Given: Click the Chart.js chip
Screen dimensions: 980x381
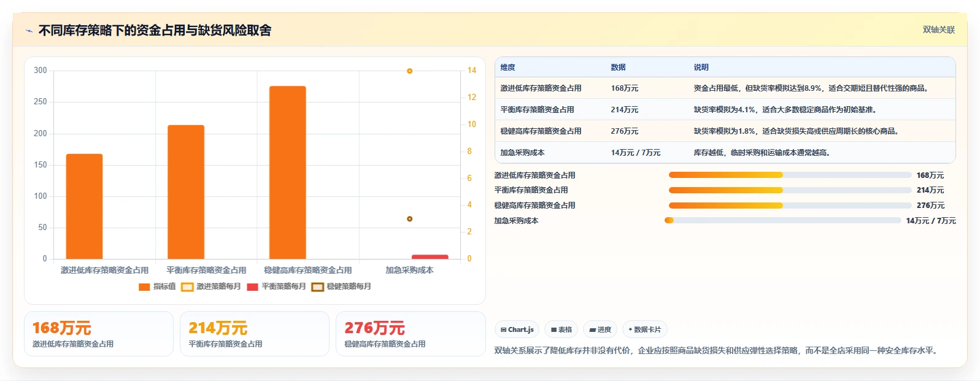Looking at the screenshot, I should (x=517, y=329).
